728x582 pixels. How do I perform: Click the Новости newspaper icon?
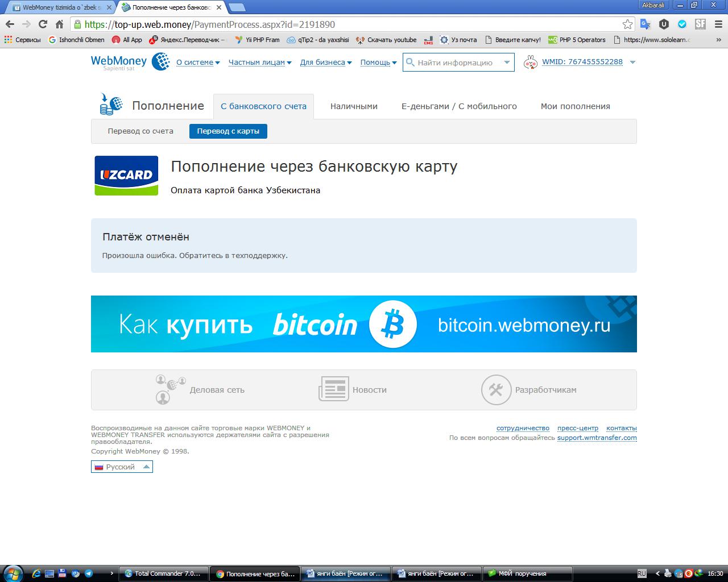(333, 390)
